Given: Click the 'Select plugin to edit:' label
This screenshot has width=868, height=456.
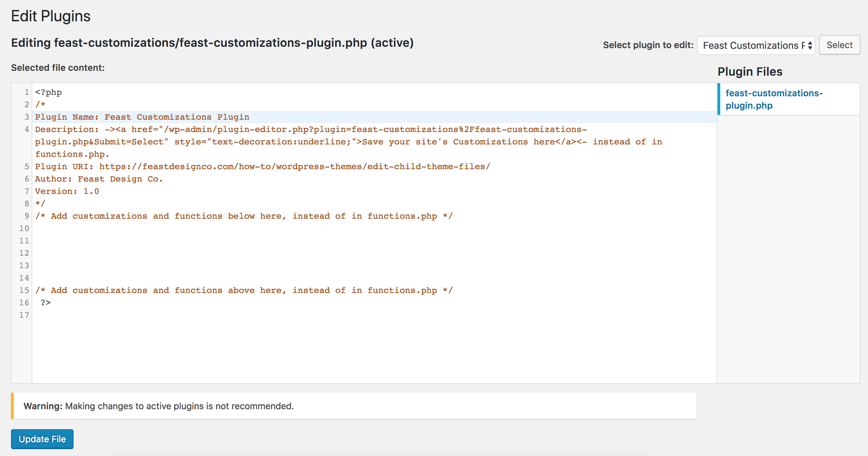Looking at the screenshot, I should point(648,45).
